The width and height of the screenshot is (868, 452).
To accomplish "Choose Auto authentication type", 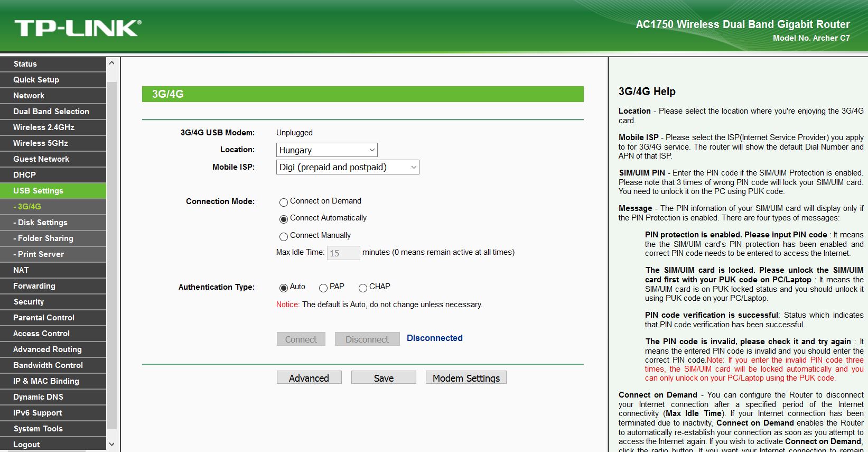I will click(284, 288).
